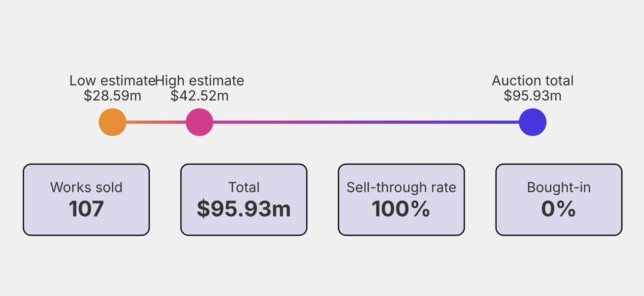Click the "Total" card label
This screenshot has height=296, width=644.
[244, 187]
